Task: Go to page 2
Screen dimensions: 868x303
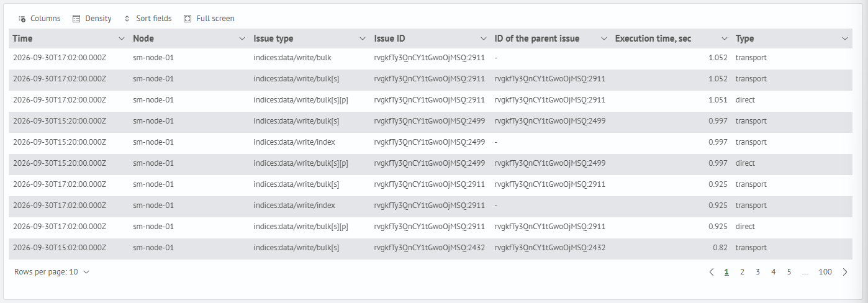Action: tap(742, 272)
